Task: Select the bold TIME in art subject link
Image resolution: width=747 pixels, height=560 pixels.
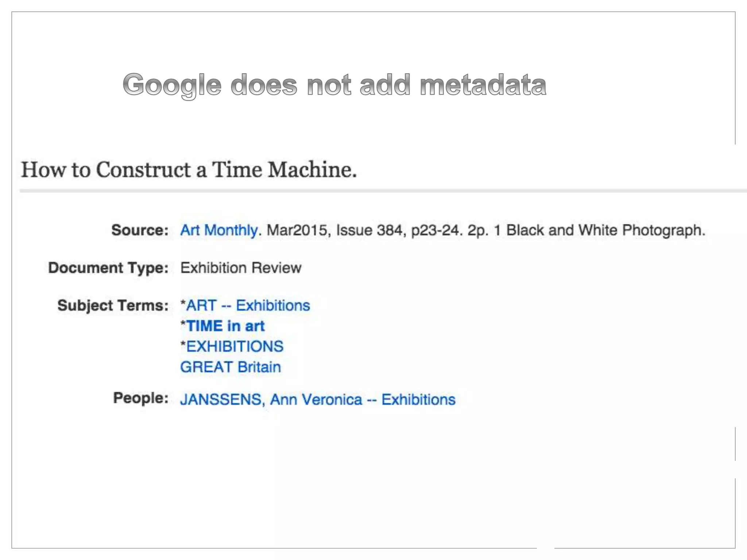Action: tap(225, 326)
